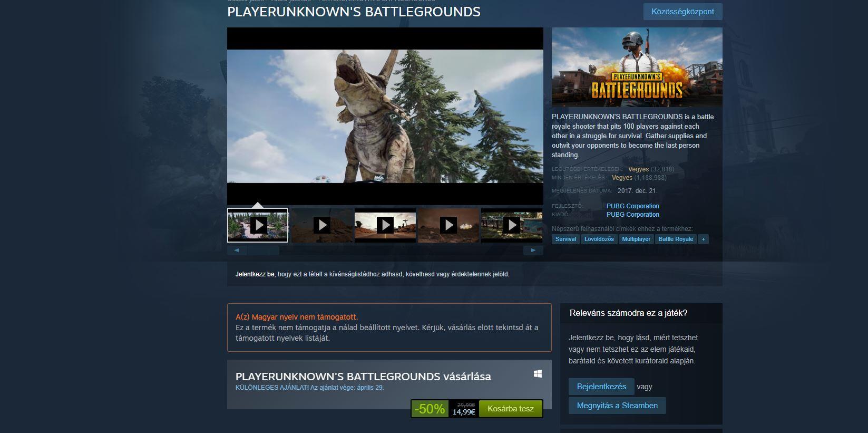
Task: Click the Bejelentkezés login button
Action: click(601, 387)
